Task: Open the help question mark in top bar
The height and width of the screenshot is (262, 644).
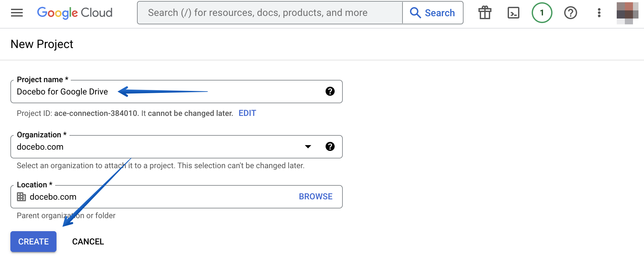Action: pos(570,13)
